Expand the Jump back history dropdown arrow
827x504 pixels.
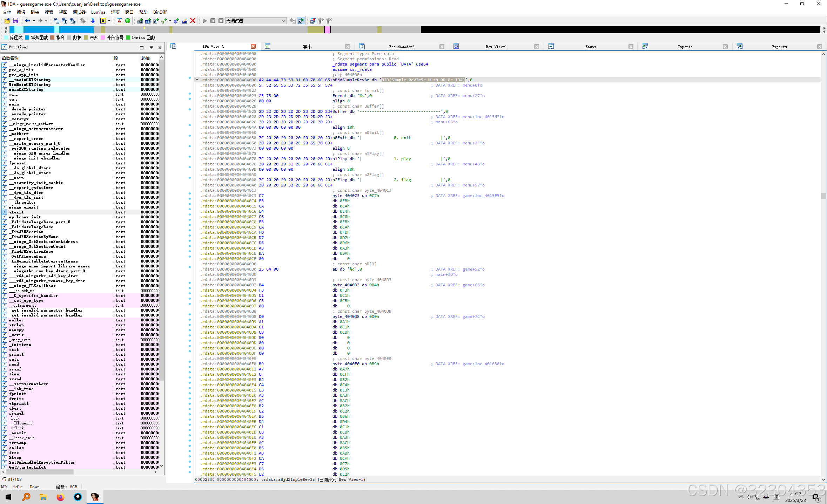34,21
